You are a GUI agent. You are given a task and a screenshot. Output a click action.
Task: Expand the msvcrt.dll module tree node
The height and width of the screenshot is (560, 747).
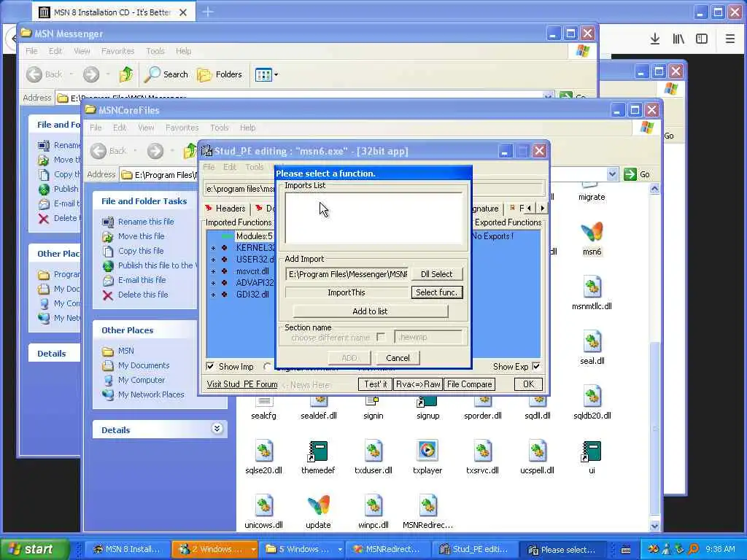click(x=213, y=271)
